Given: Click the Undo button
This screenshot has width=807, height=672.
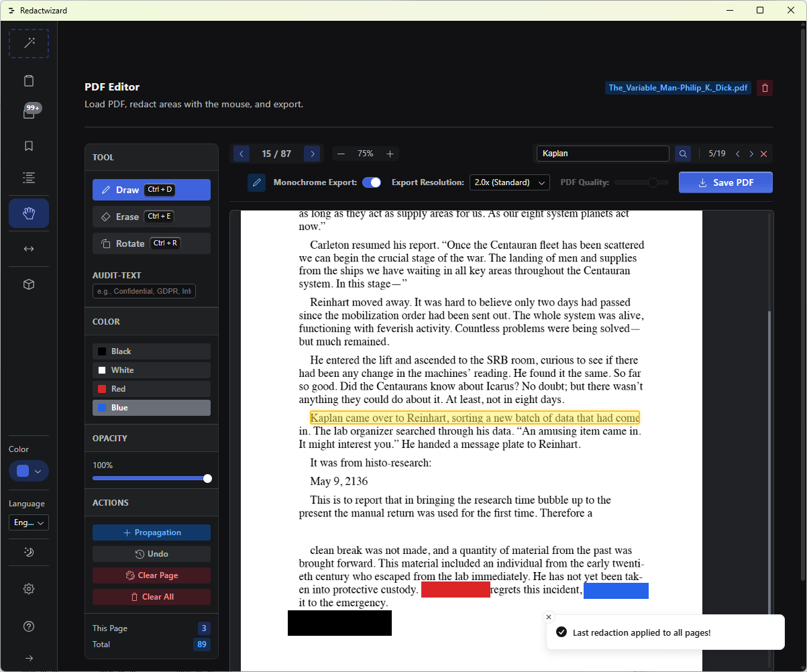Looking at the screenshot, I should coord(152,554).
